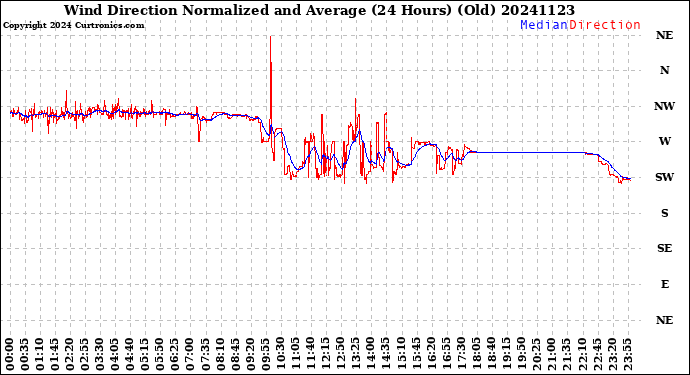Click the 09:20 time label
This screenshot has width=690, height=375.
click(250, 354)
